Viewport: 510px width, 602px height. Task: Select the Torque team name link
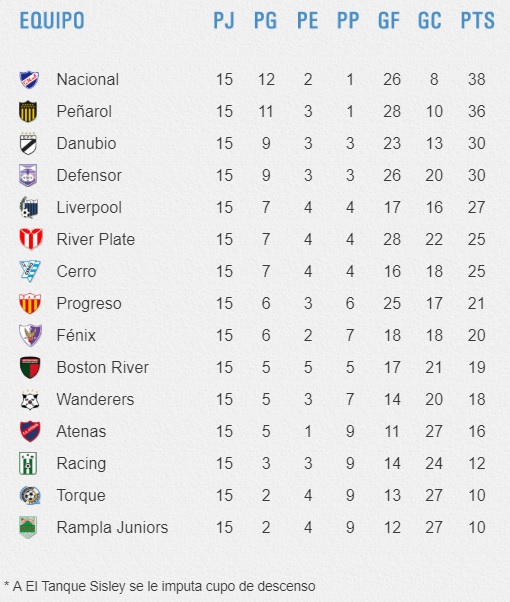coord(81,495)
